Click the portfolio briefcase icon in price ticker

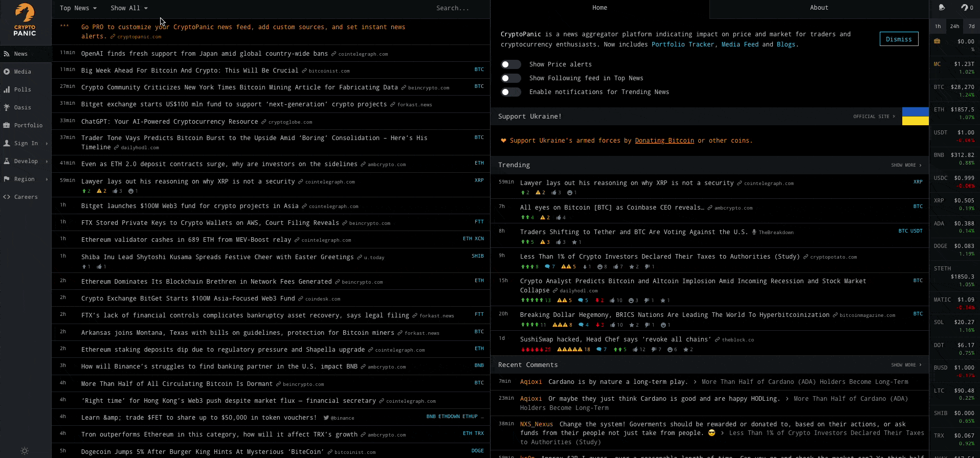(937, 41)
